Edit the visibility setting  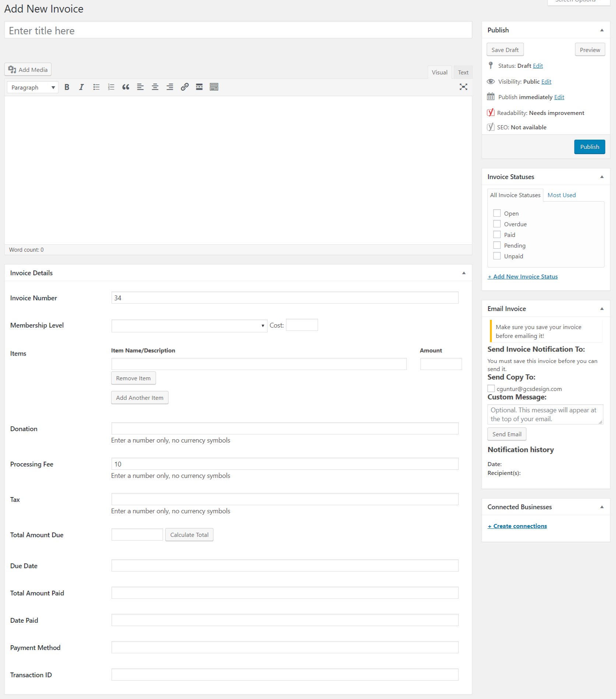(546, 81)
